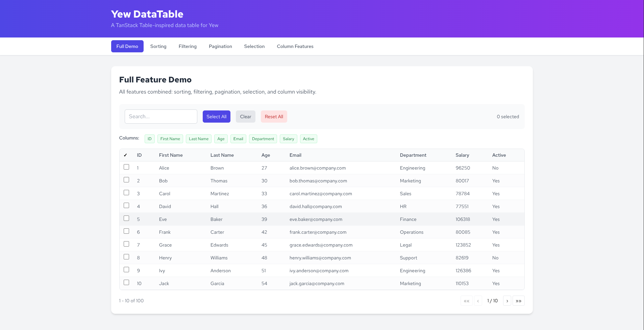Toggle Active column visibility chip
The image size is (644, 330).
coord(308,139)
